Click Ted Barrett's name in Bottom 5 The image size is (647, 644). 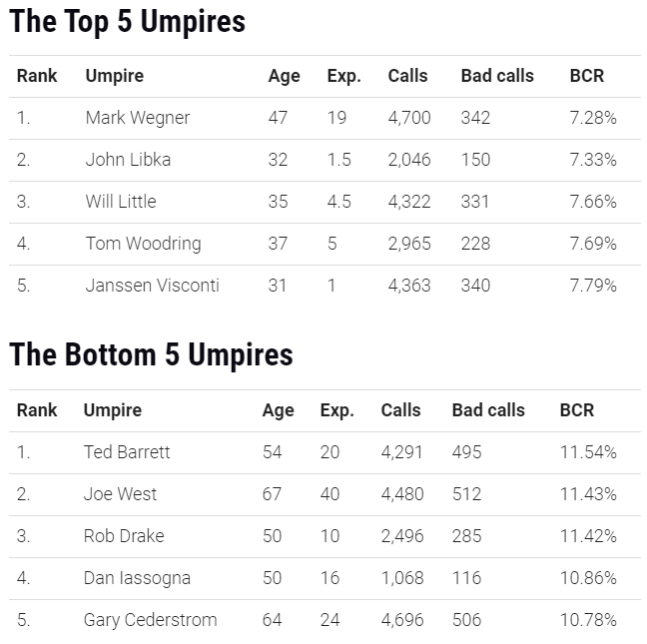tap(127, 452)
